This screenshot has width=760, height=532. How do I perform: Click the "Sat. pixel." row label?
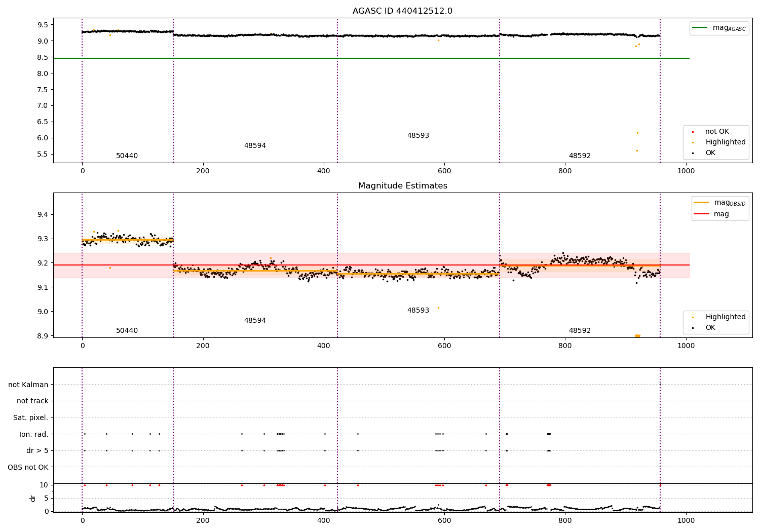click(31, 417)
